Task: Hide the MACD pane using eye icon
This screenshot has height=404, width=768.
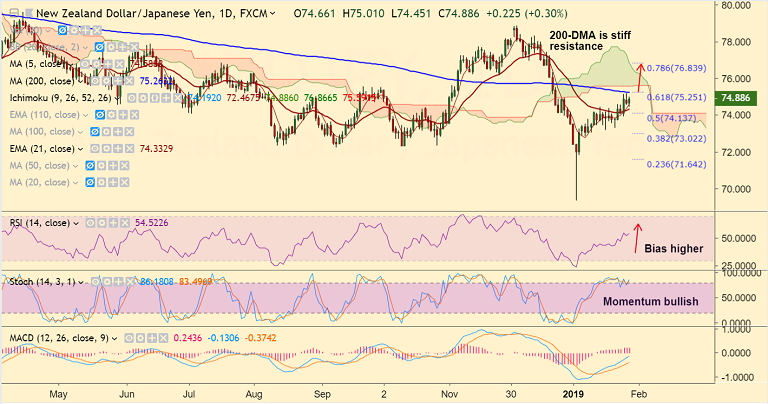Action: click(x=129, y=338)
